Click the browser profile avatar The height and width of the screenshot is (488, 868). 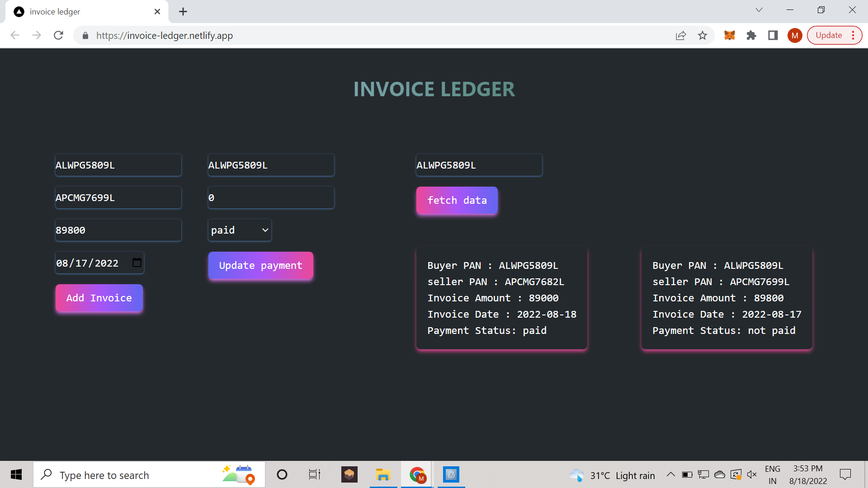[795, 35]
